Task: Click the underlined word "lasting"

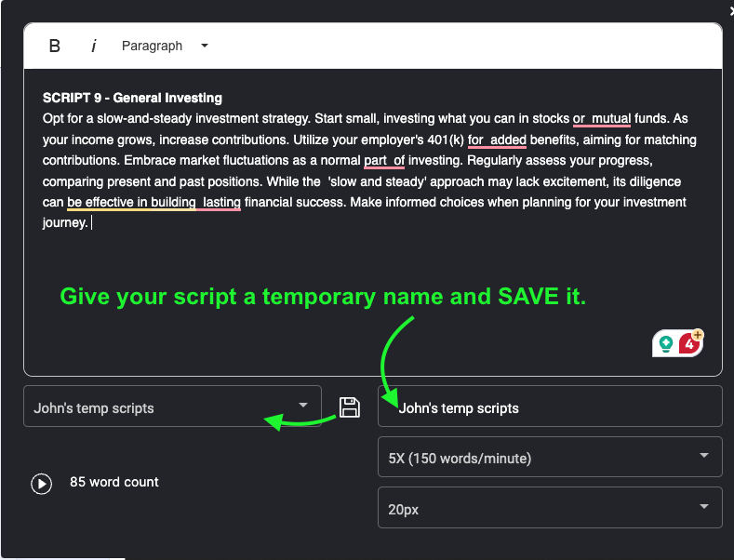Action: [x=221, y=202]
